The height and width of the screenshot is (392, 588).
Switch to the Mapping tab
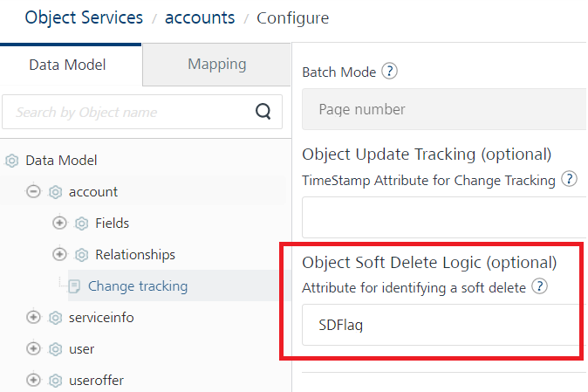point(216,65)
